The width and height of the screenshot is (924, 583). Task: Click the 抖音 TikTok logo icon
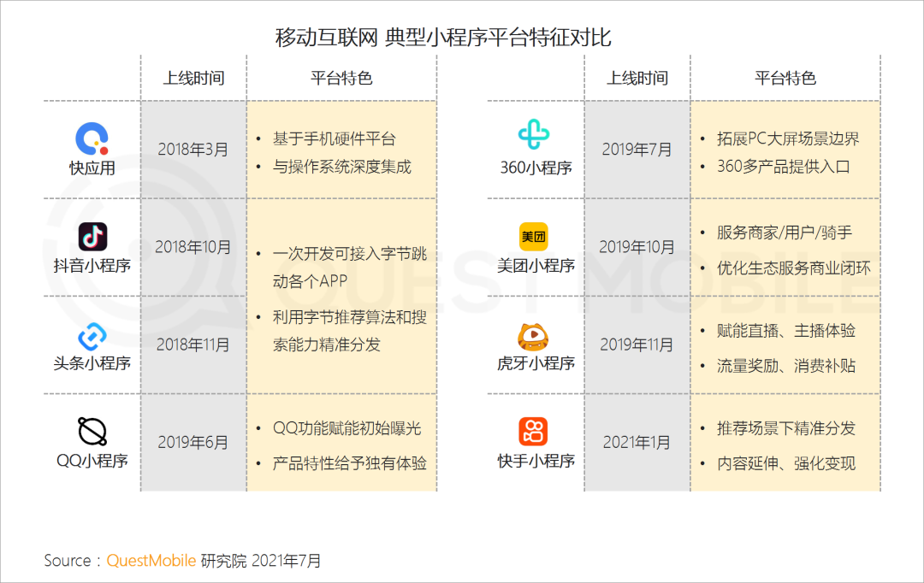[92, 237]
